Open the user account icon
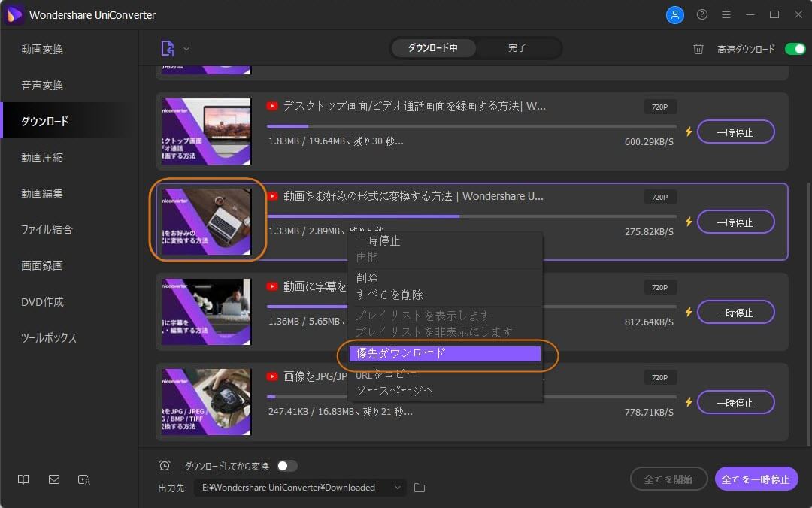The image size is (812, 508). pos(674,14)
